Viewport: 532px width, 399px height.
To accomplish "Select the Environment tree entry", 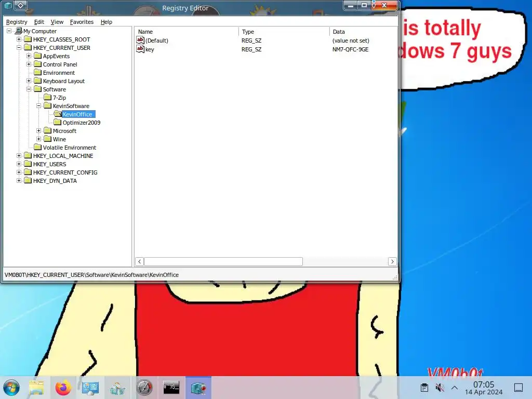I will pyautogui.click(x=59, y=73).
